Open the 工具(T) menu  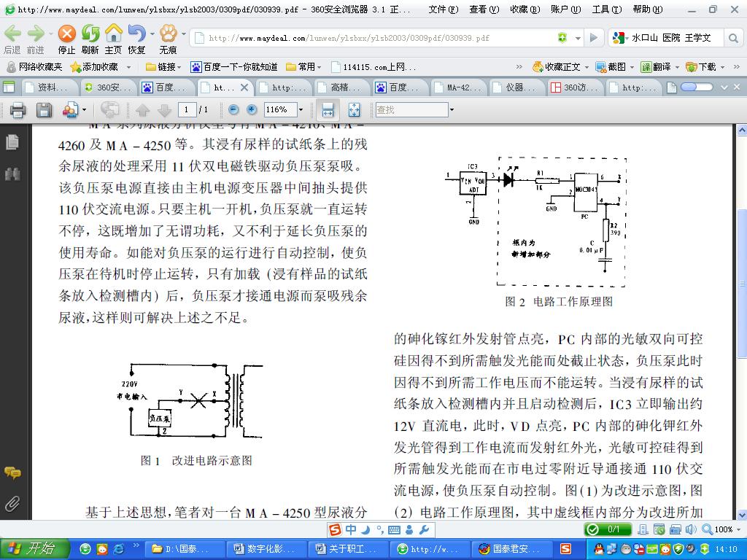click(606, 9)
